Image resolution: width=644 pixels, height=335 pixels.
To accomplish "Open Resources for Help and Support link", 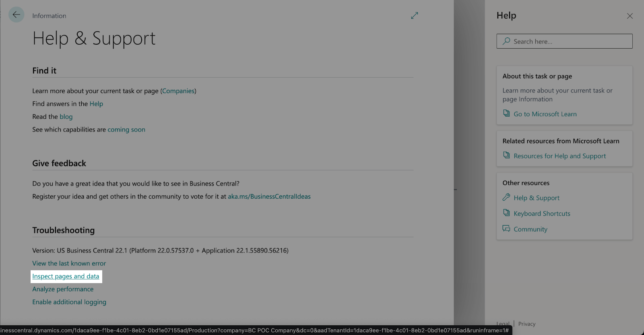I will pyautogui.click(x=559, y=156).
